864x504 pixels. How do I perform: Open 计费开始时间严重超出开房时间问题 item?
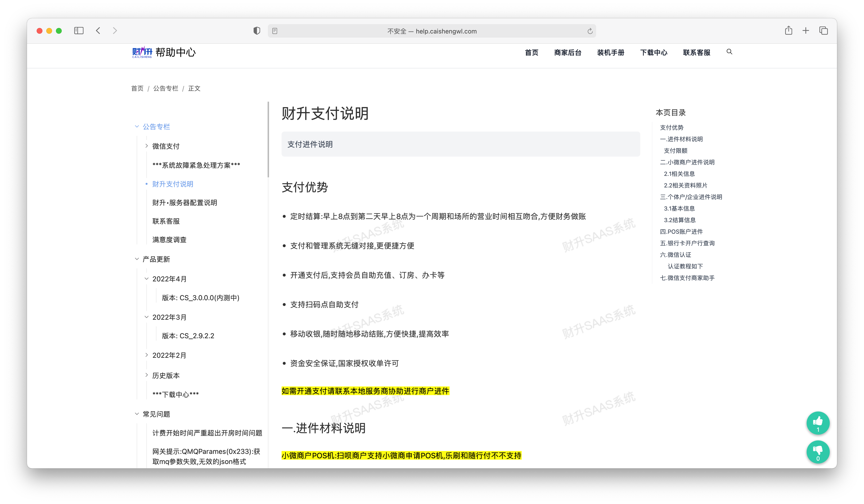207,433
